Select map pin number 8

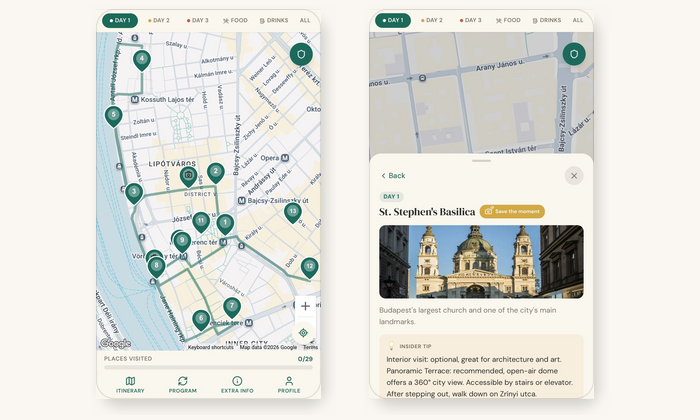[x=156, y=266]
